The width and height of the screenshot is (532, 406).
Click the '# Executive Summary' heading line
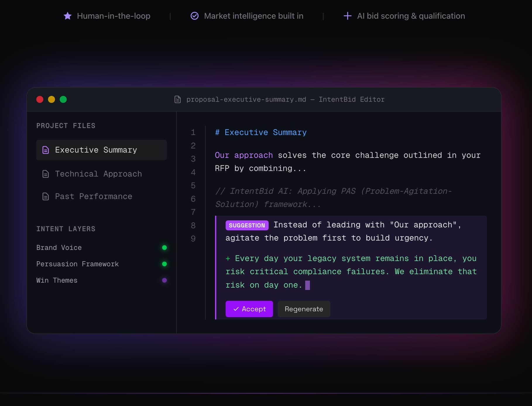(x=261, y=132)
